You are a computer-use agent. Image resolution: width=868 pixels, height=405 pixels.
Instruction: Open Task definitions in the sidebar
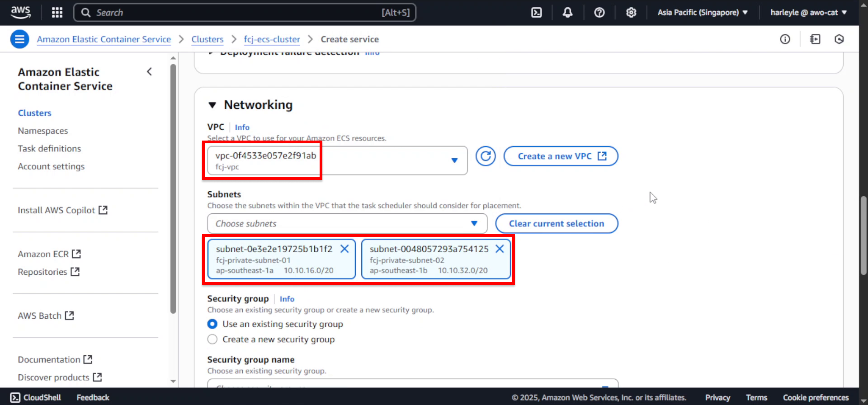click(x=50, y=149)
